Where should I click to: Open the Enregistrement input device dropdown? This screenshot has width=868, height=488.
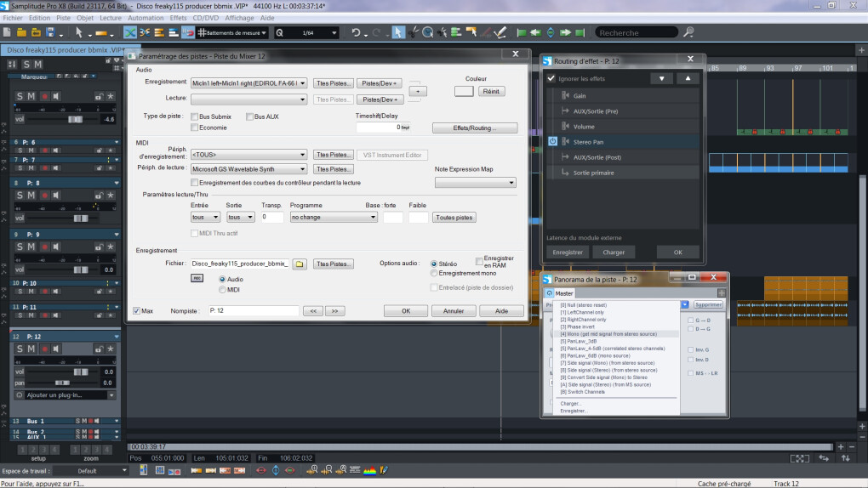point(302,83)
